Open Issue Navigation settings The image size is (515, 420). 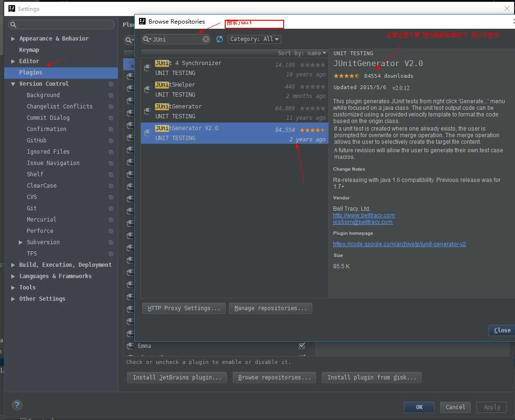point(53,163)
